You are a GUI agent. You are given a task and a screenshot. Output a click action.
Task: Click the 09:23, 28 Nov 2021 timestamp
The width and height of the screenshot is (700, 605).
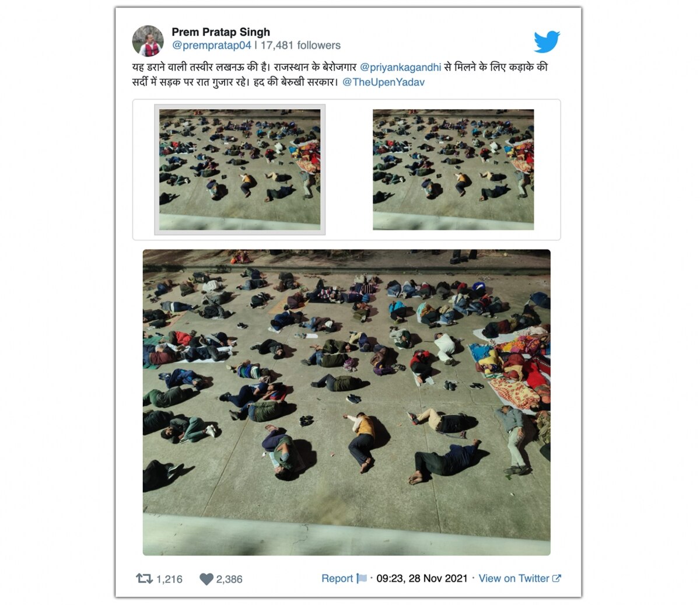[x=422, y=579]
